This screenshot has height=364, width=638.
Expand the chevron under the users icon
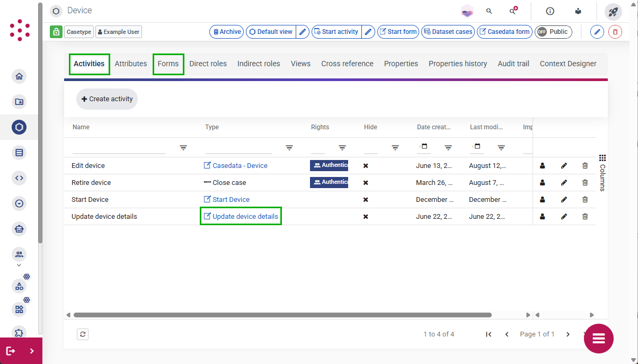[x=19, y=265]
